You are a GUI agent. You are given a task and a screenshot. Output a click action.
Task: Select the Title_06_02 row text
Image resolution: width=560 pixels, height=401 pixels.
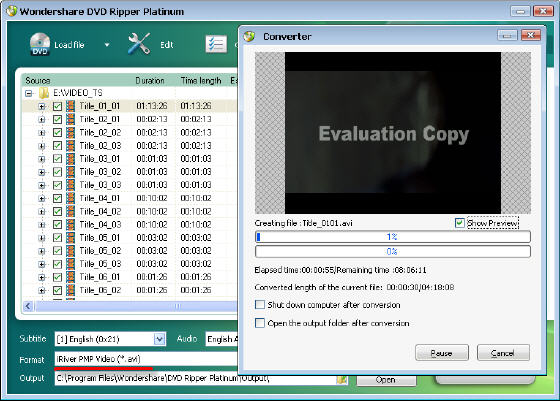(100, 290)
